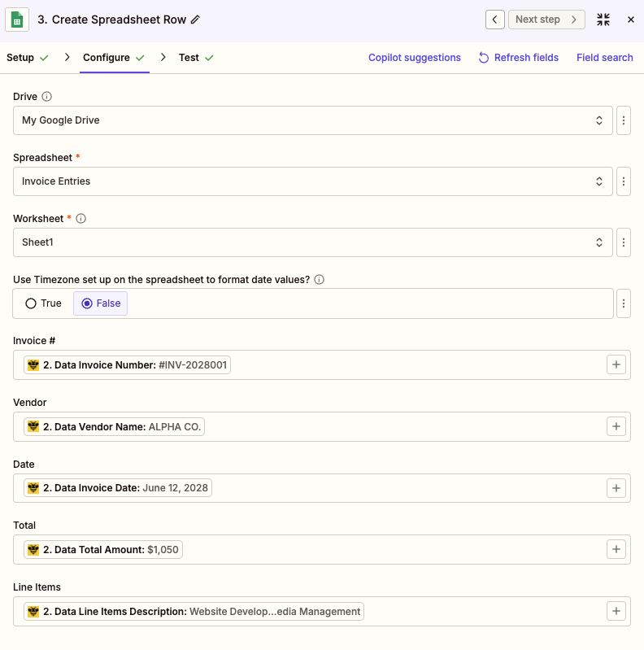This screenshot has width=644, height=650.
Task: Add data to Vendor field
Action: [x=616, y=426]
